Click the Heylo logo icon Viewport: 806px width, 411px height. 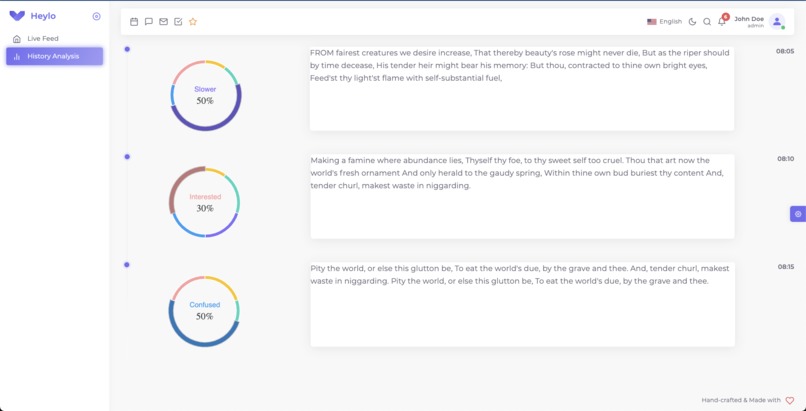[17, 16]
